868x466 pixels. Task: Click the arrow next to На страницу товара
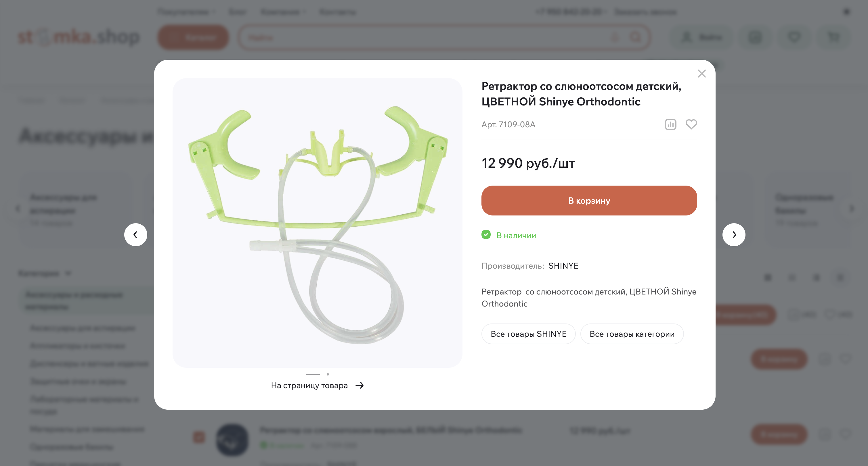point(360,385)
